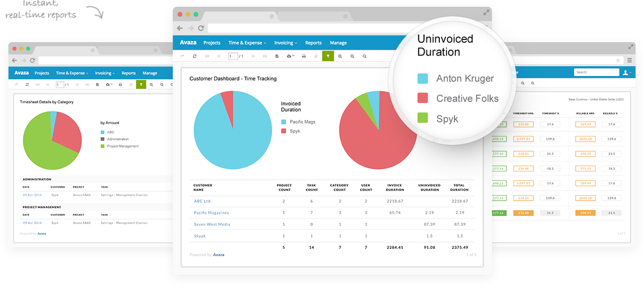644x286 pixels.
Task: Expand Invoicing menu in center window
Action: [x=286, y=43]
